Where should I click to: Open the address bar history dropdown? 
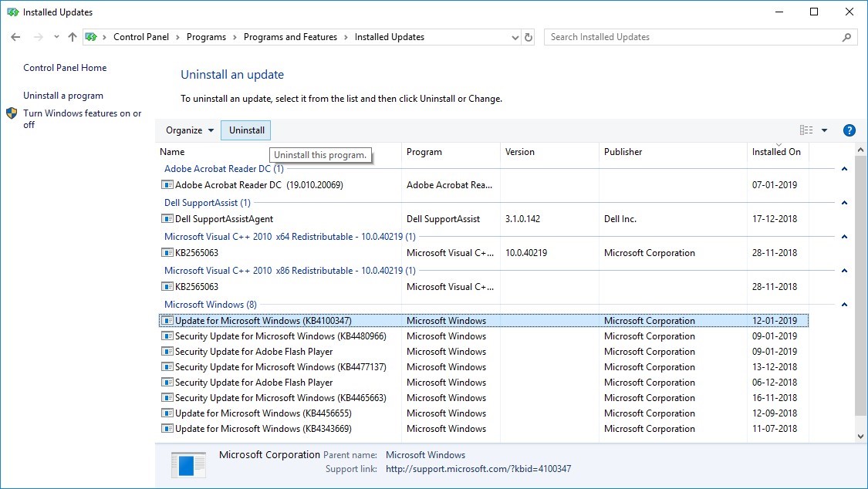pos(515,38)
